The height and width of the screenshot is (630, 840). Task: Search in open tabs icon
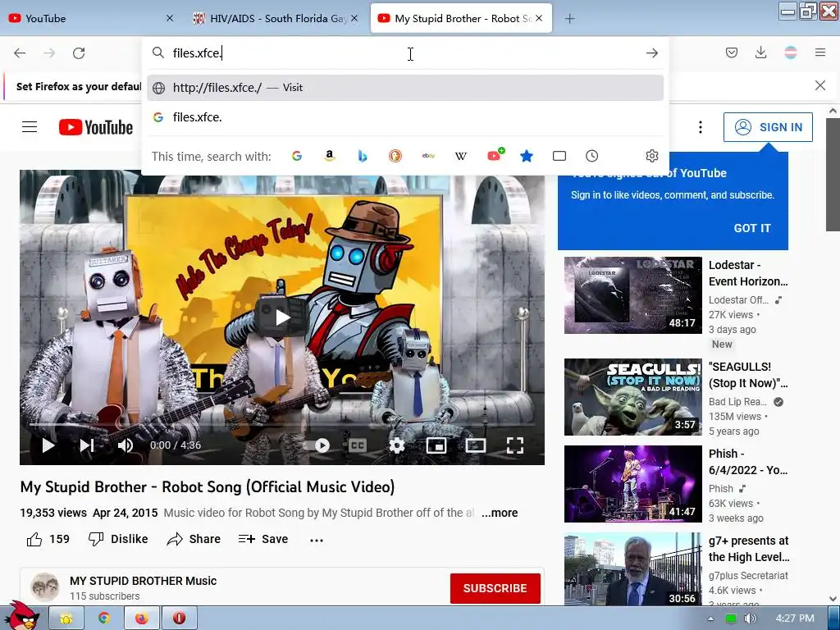click(x=559, y=156)
